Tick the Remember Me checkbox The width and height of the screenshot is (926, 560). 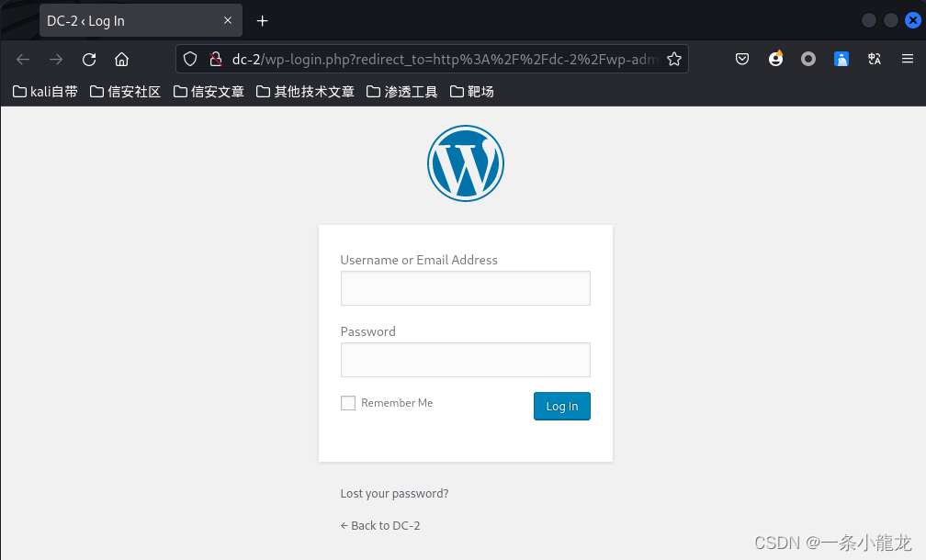click(348, 403)
